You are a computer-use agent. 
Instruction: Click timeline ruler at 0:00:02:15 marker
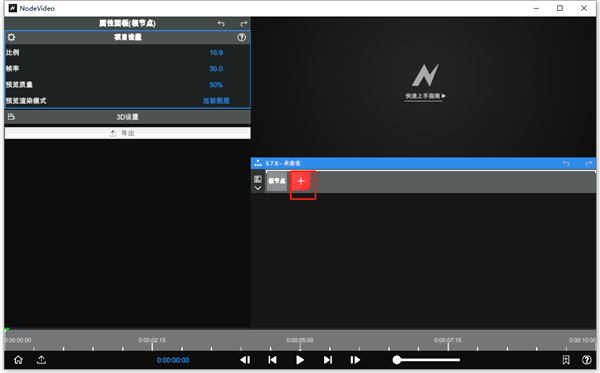pyautogui.click(x=152, y=340)
